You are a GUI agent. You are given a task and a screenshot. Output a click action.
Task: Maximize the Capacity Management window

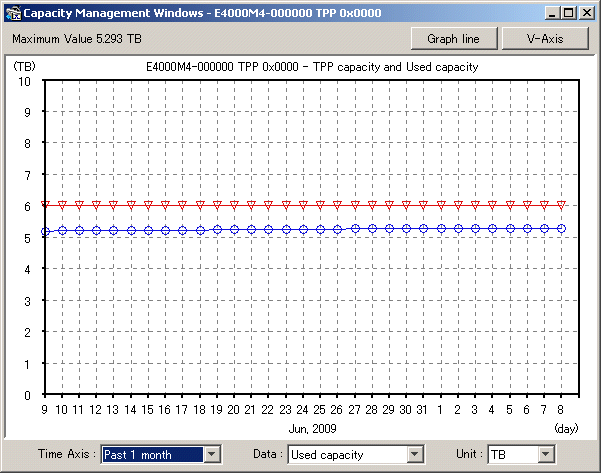click(569, 13)
